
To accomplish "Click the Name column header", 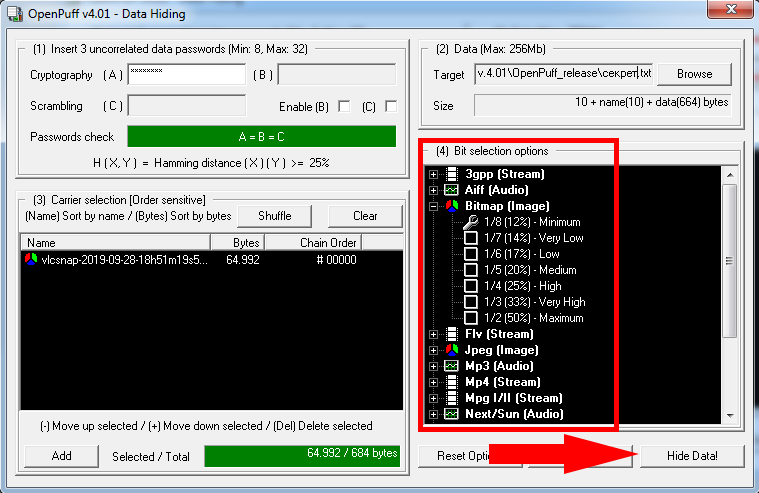I will click(x=115, y=242).
